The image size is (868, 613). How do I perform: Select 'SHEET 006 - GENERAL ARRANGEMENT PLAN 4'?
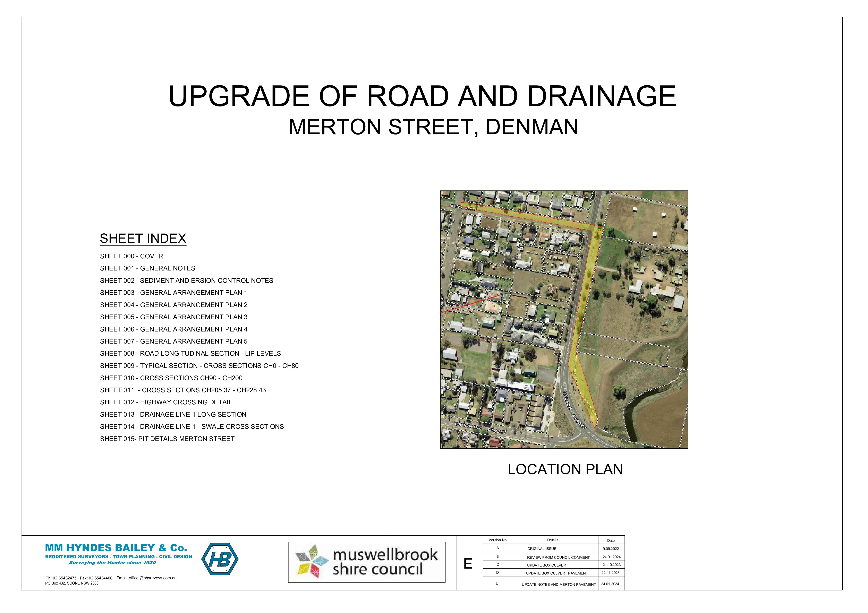point(173,329)
